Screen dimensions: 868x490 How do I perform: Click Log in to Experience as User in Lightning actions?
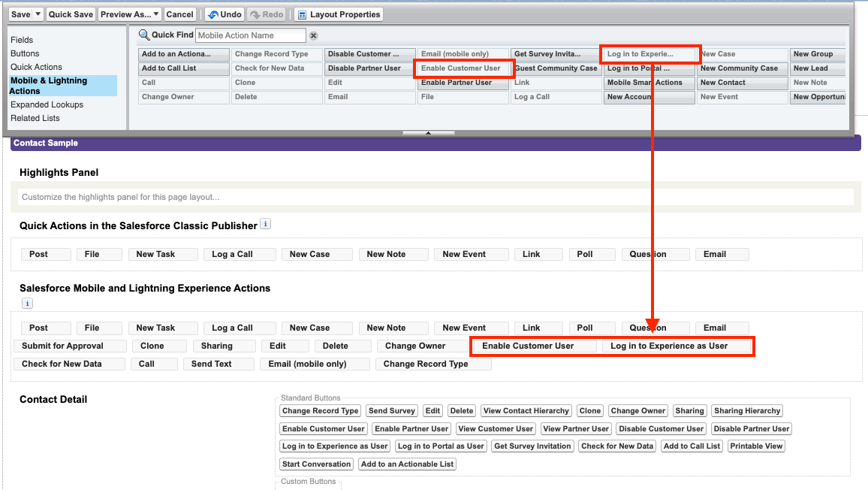coord(676,346)
